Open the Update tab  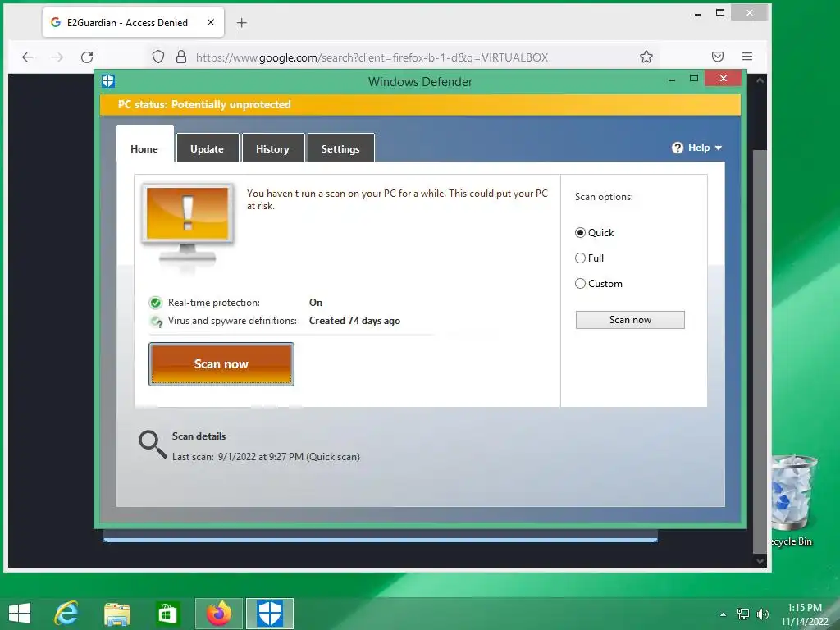pos(208,149)
